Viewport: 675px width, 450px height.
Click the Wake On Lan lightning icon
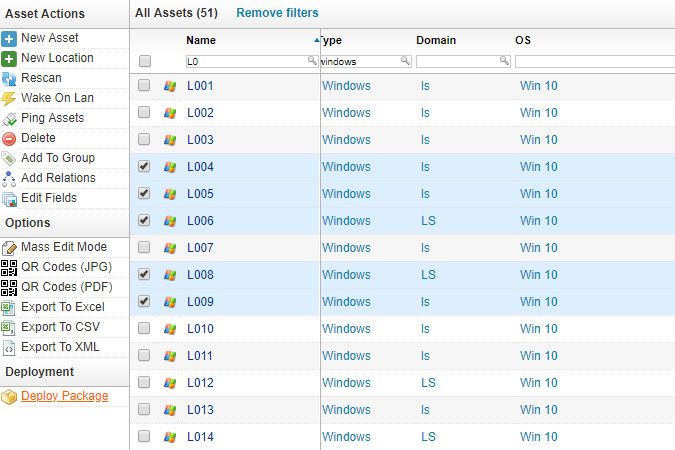click(x=9, y=98)
